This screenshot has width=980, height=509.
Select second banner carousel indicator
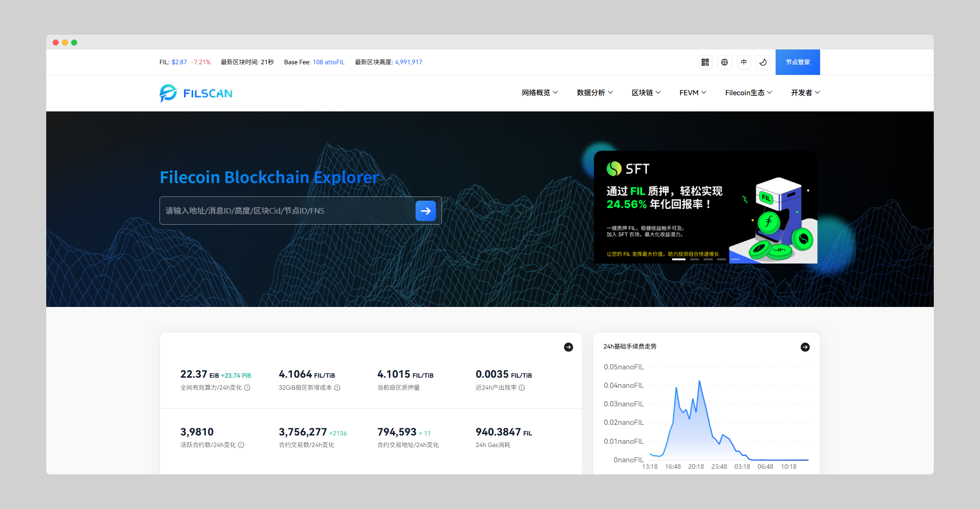click(x=694, y=259)
